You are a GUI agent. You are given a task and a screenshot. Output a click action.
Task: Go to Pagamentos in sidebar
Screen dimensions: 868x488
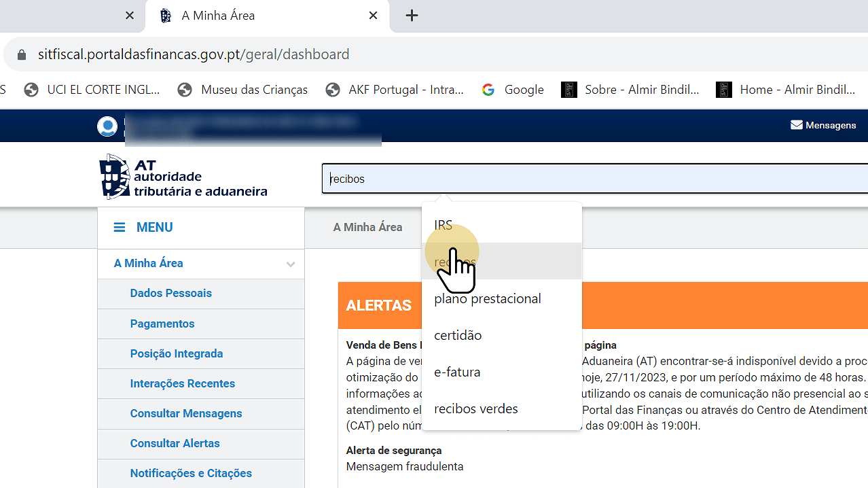162,324
